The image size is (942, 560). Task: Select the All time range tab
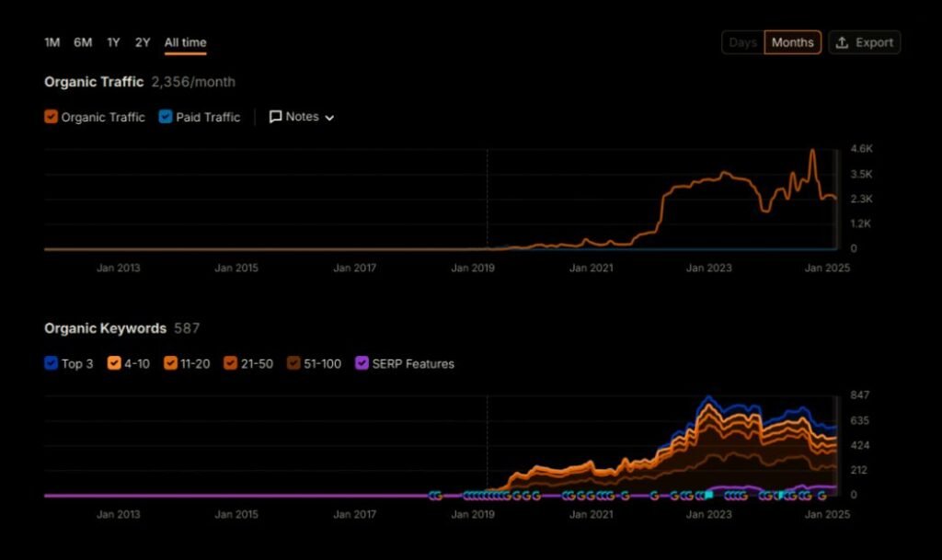click(x=185, y=42)
